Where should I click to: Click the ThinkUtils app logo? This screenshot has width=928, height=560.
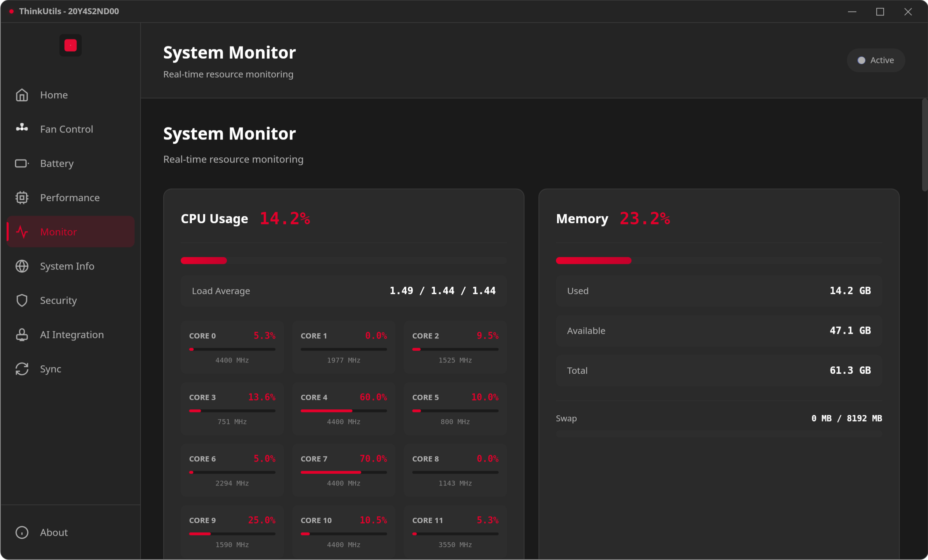coord(70,45)
